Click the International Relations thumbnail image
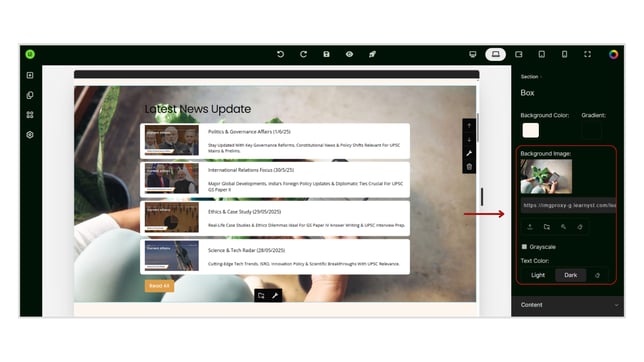 click(x=172, y=179)
